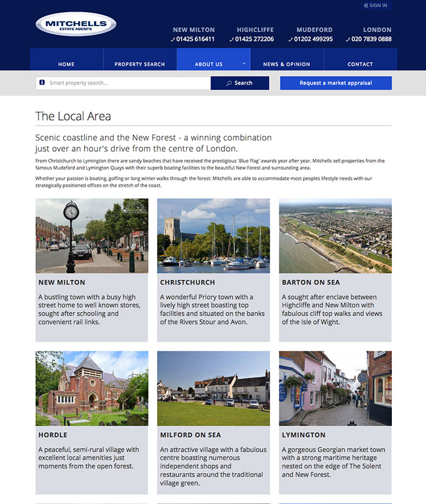
Task: Click paragraph starting 'Whether your passion is boating'
Action: 204,182
